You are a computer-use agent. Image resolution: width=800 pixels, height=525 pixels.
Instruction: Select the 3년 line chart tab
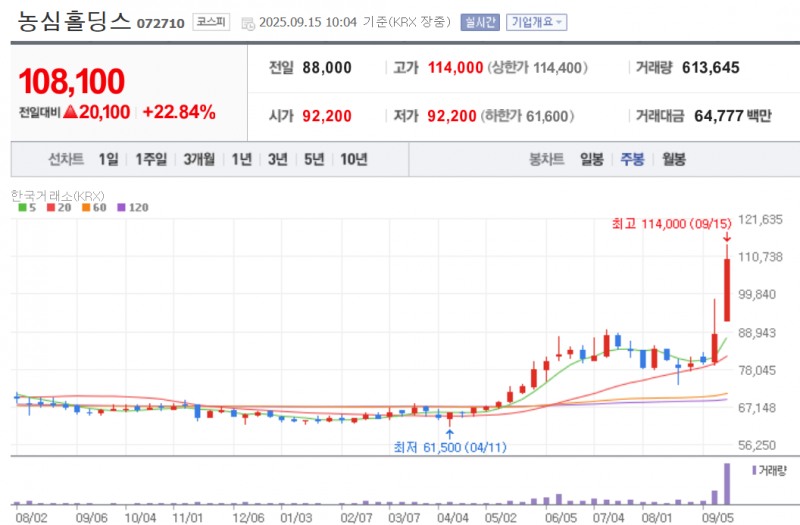pyautogui.click(x=278, y=159)
